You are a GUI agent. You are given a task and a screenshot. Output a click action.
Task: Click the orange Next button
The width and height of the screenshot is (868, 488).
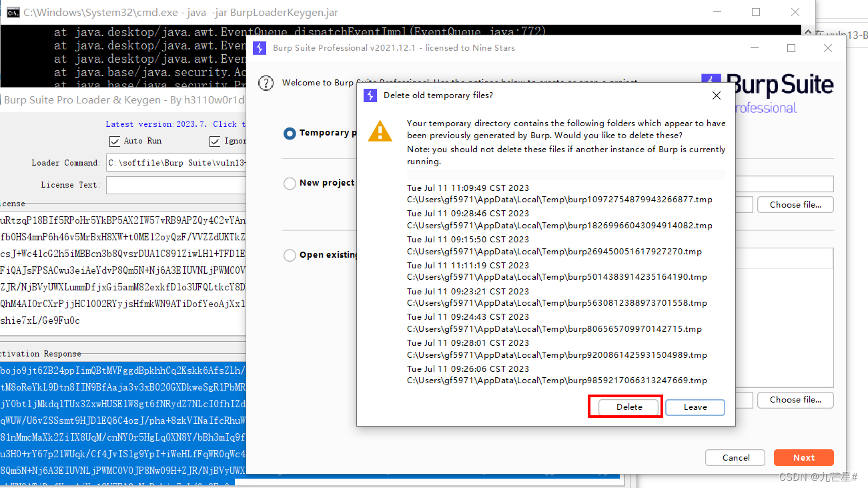click(x=804, y=457)
